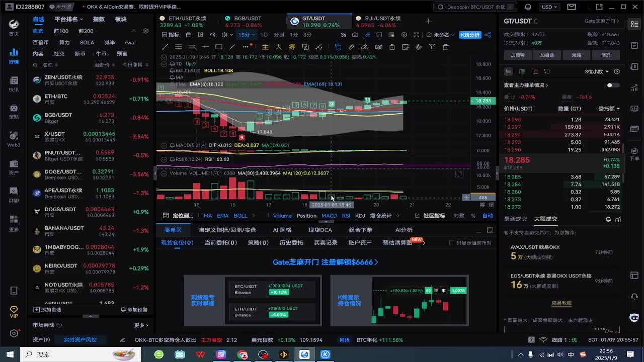This screenshot has height=362, width=644.
Task: Open the mail envelope icon in title bar
Action: pyautogui.click(x=572, y=7)
